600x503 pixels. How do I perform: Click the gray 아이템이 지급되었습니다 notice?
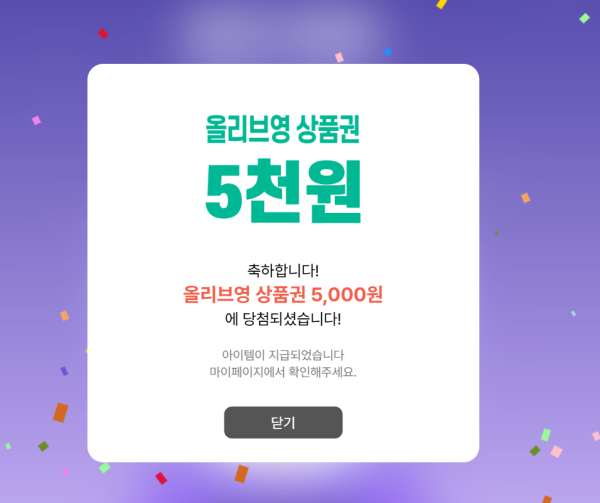click(x=283, y=355)
